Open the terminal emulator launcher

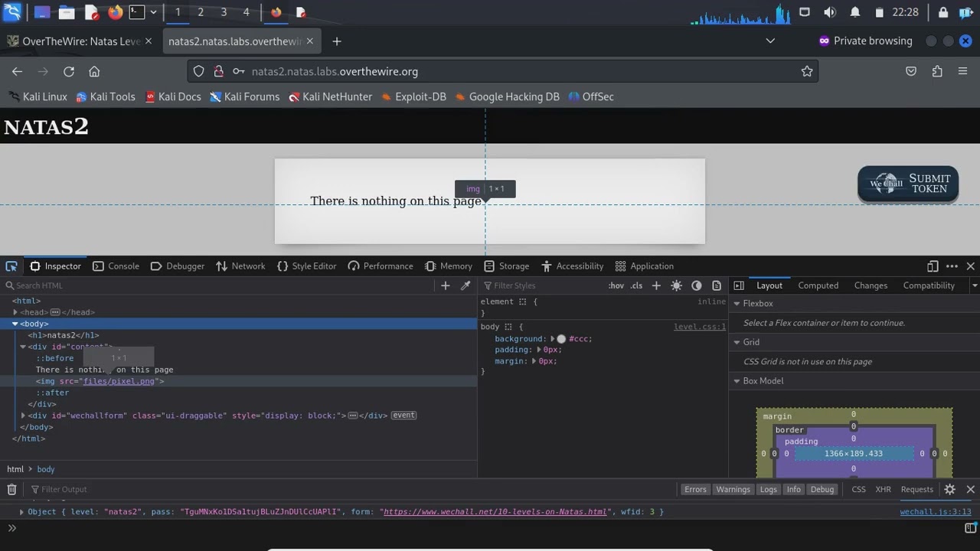pos(137,12)
